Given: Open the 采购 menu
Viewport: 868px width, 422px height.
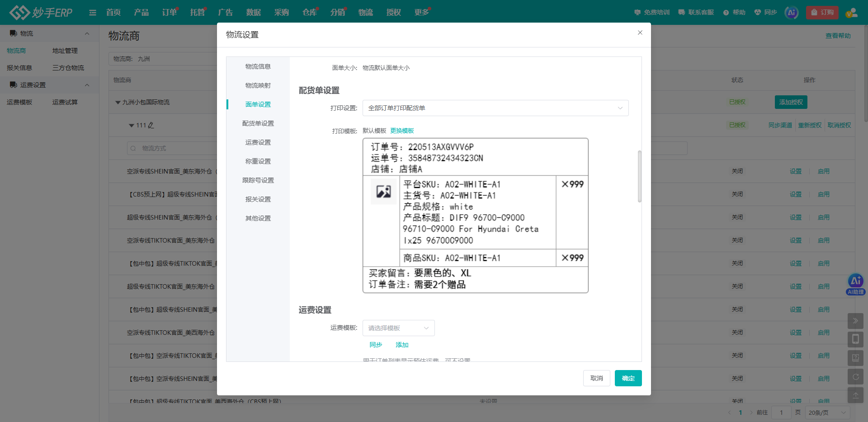Looking at the screenshot, I should point(282,12).
